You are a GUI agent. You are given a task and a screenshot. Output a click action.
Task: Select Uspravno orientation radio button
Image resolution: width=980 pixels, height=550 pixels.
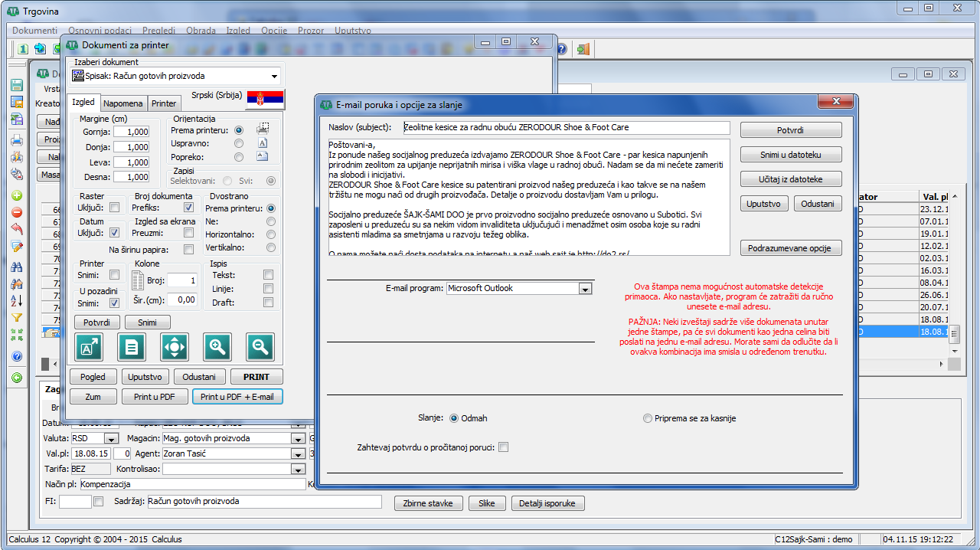[239, 143]
